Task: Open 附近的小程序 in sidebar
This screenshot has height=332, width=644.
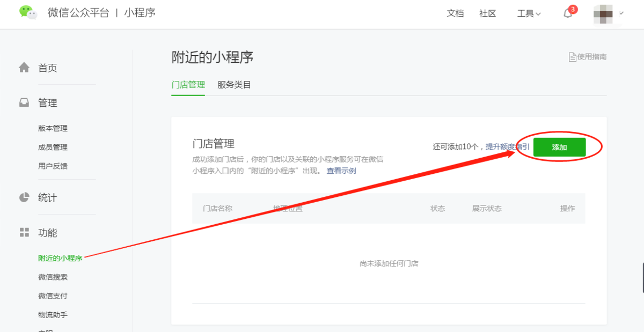Action: point(60,258)
